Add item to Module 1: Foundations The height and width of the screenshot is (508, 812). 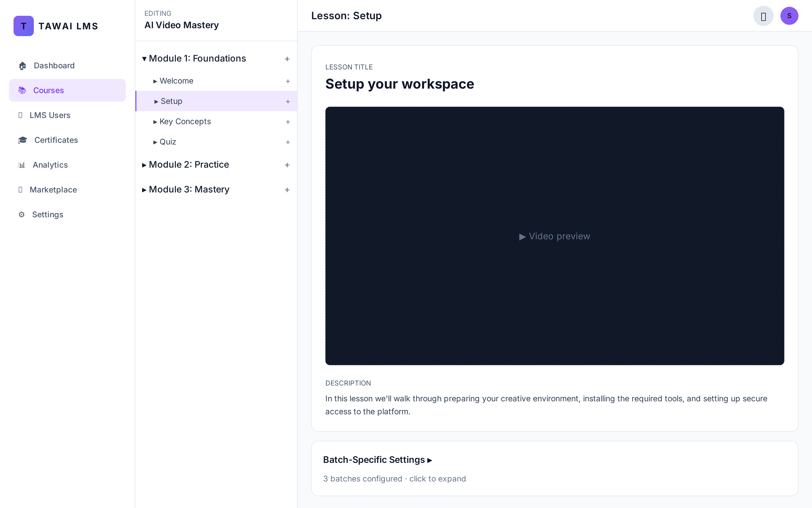[x=287, y=59]
